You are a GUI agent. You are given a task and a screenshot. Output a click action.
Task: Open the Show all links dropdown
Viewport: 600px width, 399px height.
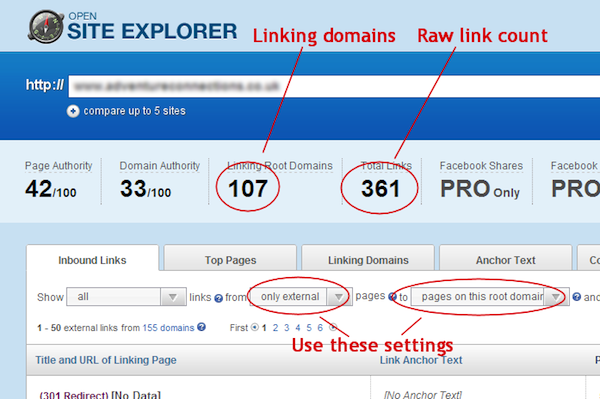[126, 297]
